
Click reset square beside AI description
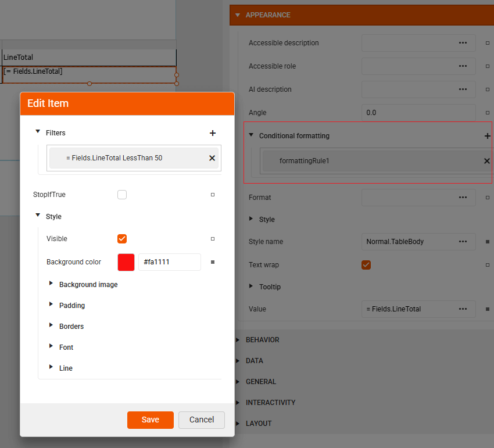(x=488, y=89)
